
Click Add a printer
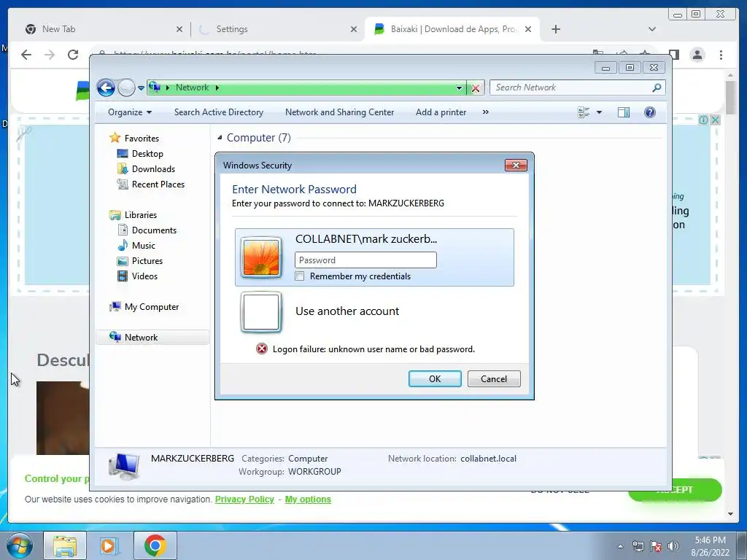click(441, 112)
